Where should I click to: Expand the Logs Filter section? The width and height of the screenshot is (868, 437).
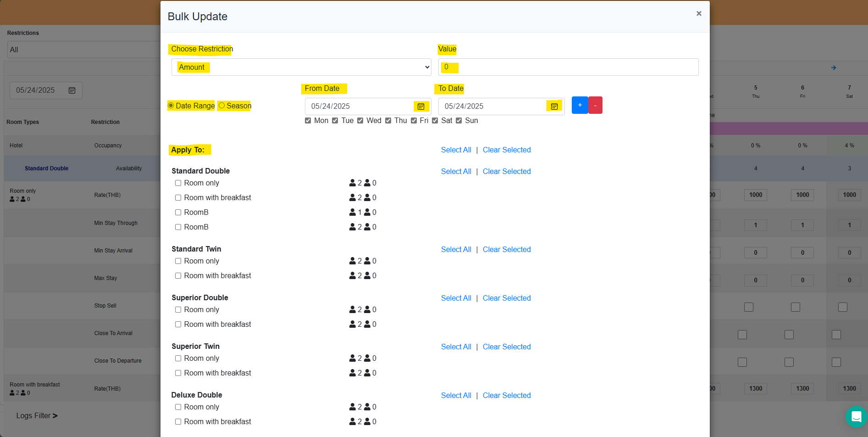37,415
